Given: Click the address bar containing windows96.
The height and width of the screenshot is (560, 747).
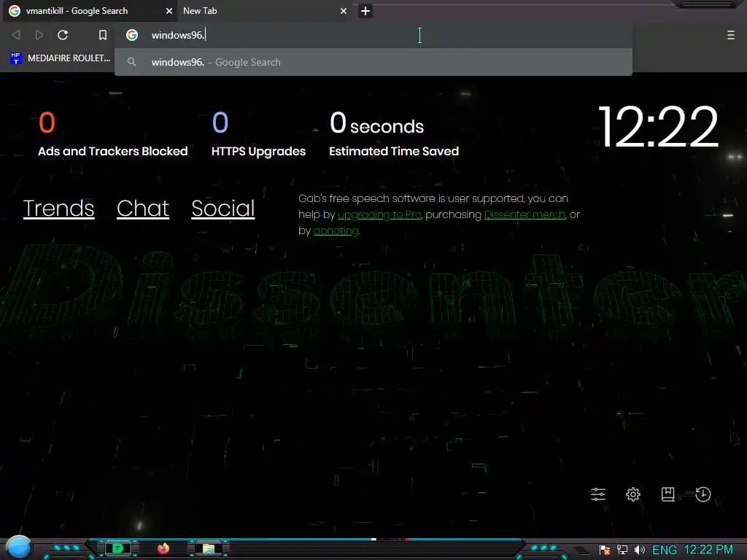Looking at the screenshot, I should tap(373, 35).
